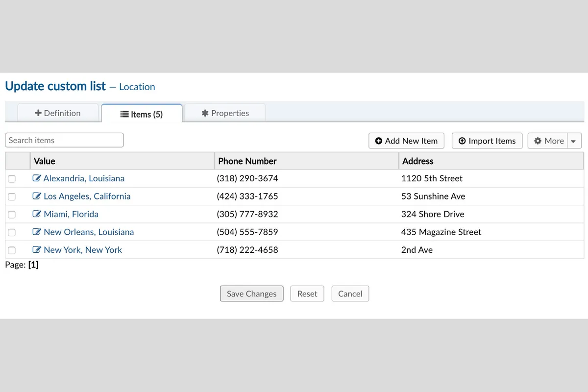Click the edit icon beside Miami, Florida
The width and height of the screenshot is (588, 392).
pyautogui.click(x=37, y=214)
